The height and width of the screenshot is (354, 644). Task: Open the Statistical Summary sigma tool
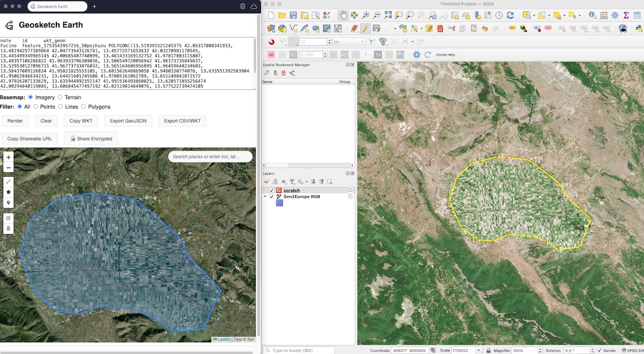click(x=626, y=15)
